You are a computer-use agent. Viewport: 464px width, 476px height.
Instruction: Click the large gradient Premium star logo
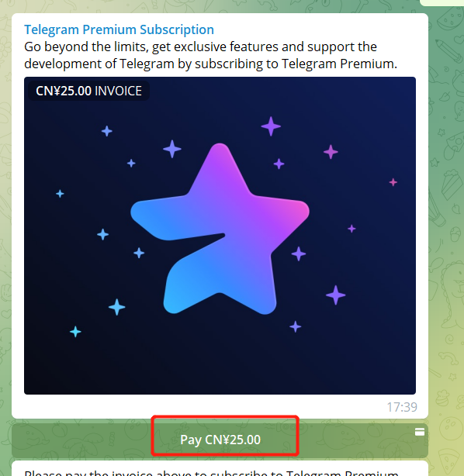point(220,229)
